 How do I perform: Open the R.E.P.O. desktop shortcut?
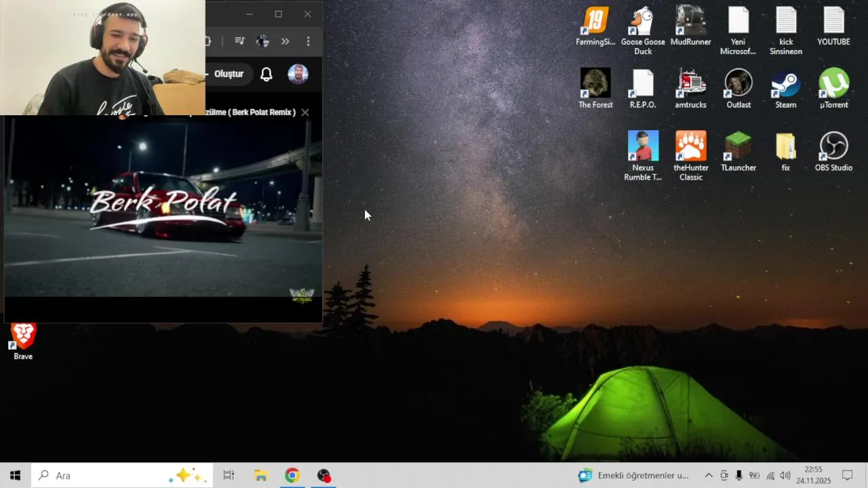point(643,89)
